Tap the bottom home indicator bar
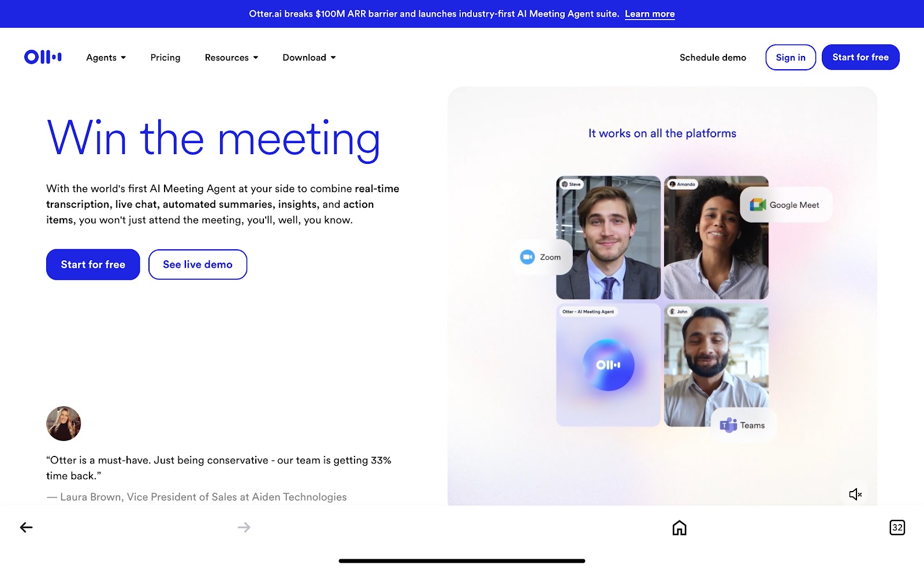The height and width of the screenshot is (569, 924). point(462,560)
